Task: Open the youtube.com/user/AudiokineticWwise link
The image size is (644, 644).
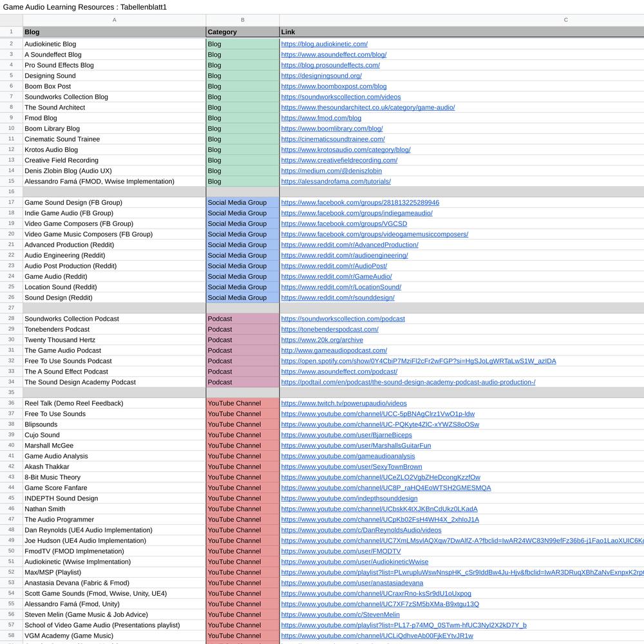Action: point(354,562)
